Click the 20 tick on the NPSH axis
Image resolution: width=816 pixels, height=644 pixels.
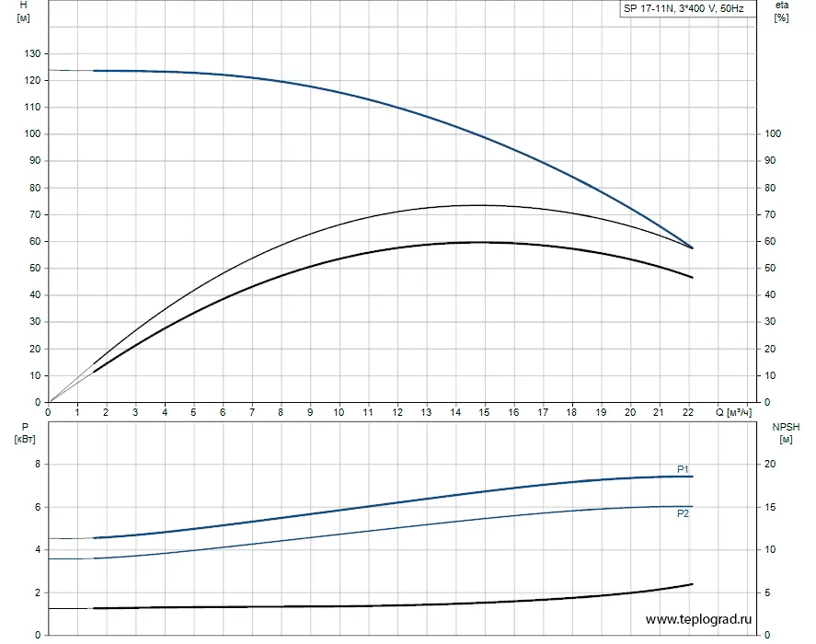[771, 465]
